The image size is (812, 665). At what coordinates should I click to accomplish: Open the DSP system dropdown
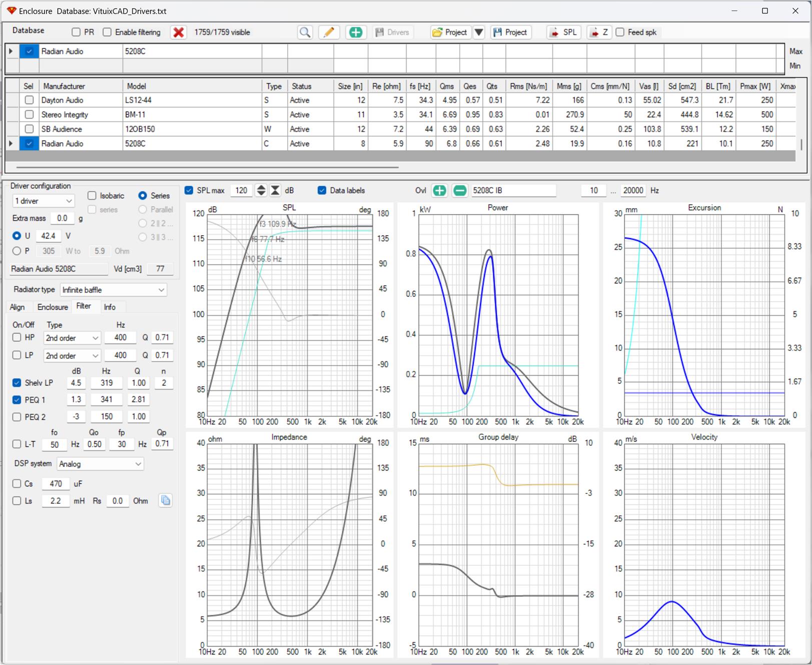click(x=100, y=464)
